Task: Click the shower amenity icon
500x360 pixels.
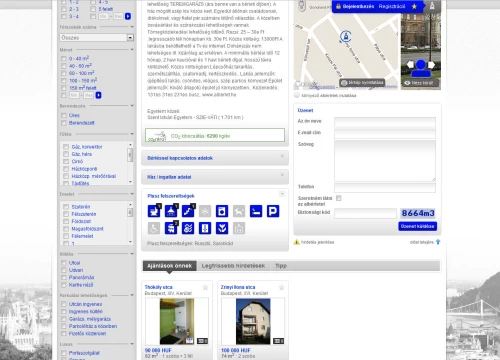Action: coord(171,211)
